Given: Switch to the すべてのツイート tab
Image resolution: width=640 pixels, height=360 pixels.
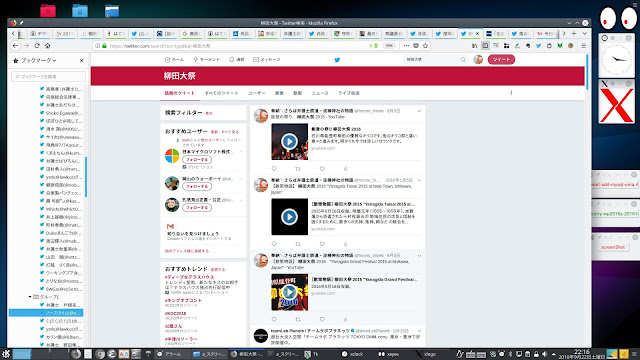Looking at the screenshot, I should (222, 93).
